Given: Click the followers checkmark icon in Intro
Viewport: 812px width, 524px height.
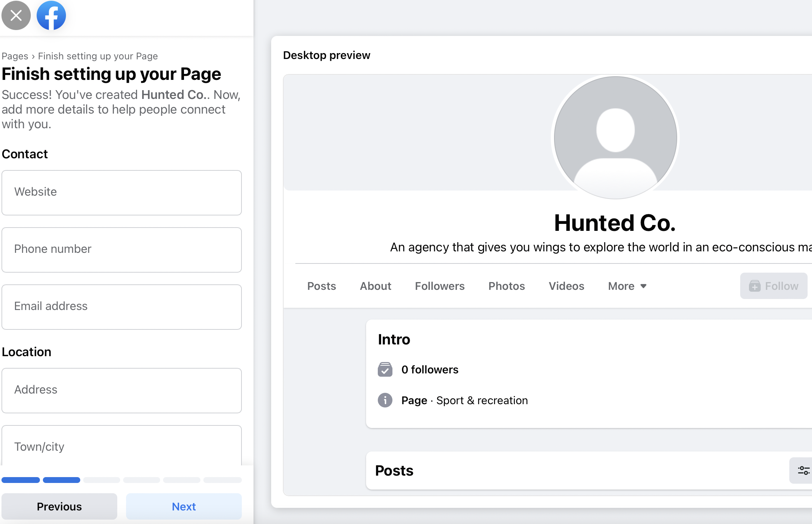Looking at the screenshot, I should coord(385,369).
